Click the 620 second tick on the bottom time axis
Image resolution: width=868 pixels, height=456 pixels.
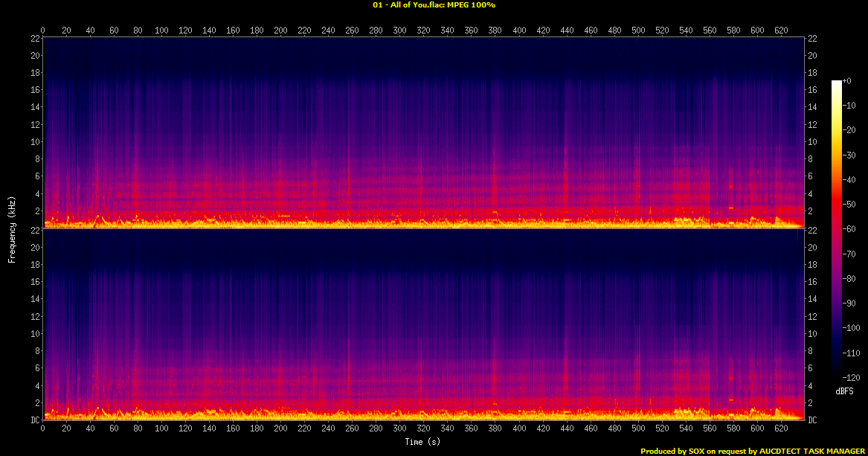click(781, 429)
